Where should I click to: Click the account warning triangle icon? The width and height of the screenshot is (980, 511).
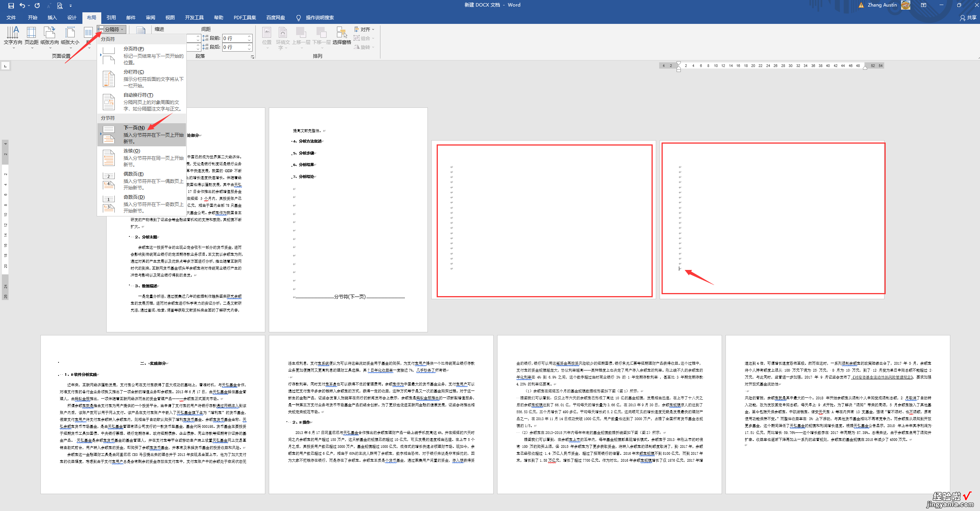click(x=861, y=5)
